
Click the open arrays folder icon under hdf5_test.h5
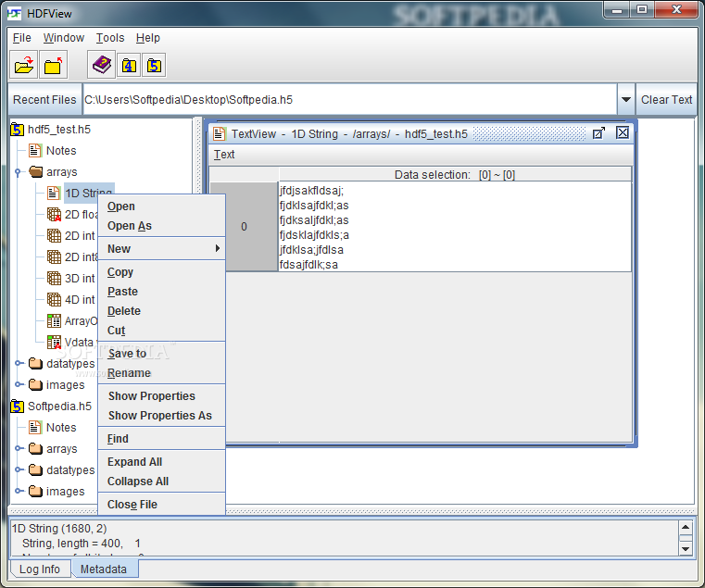click(x=35, y=171)
